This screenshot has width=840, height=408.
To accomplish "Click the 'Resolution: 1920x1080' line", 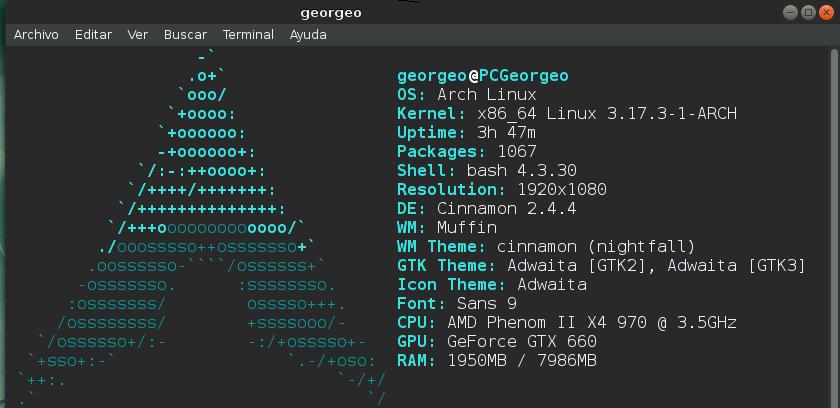I will (502, 190).
